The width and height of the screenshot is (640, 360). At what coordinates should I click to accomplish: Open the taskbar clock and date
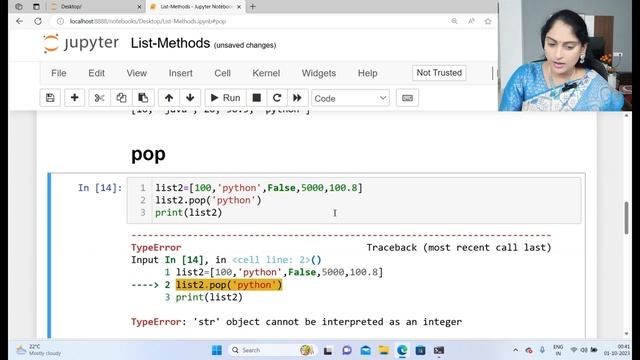point(617,350)
